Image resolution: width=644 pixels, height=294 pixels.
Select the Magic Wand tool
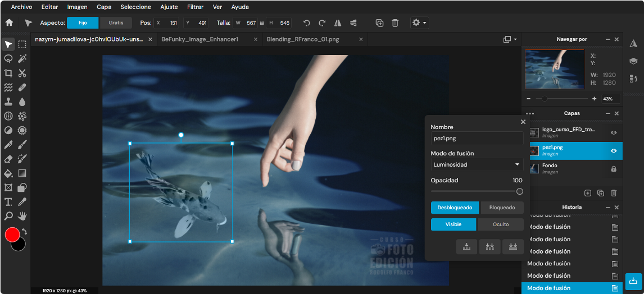point(22,59)
